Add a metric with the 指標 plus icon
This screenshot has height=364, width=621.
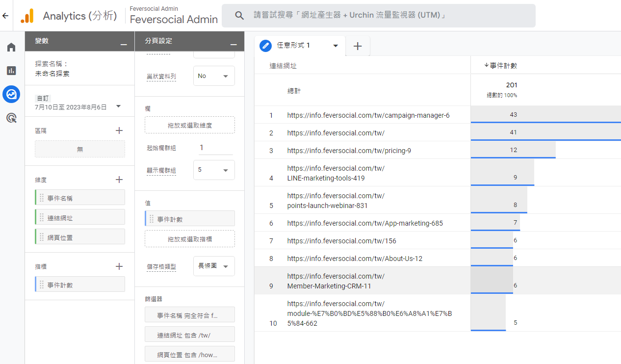click(119, 266)
